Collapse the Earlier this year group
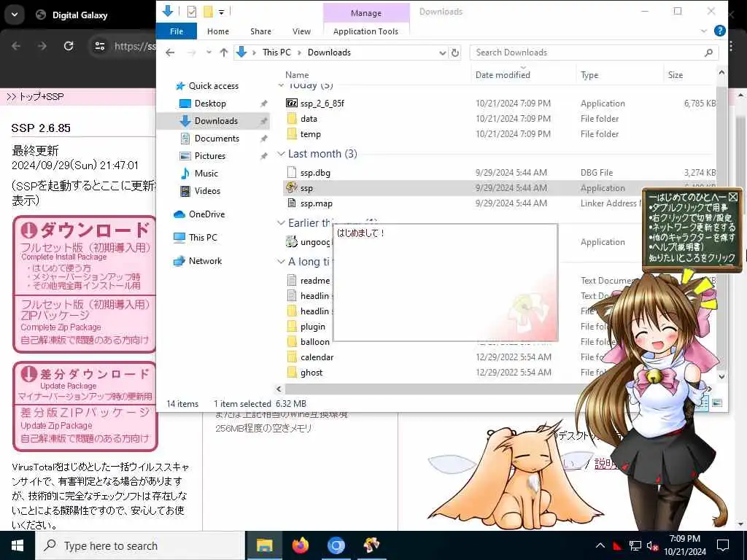Viewport: 747px width, 560px height. (281, 223)
